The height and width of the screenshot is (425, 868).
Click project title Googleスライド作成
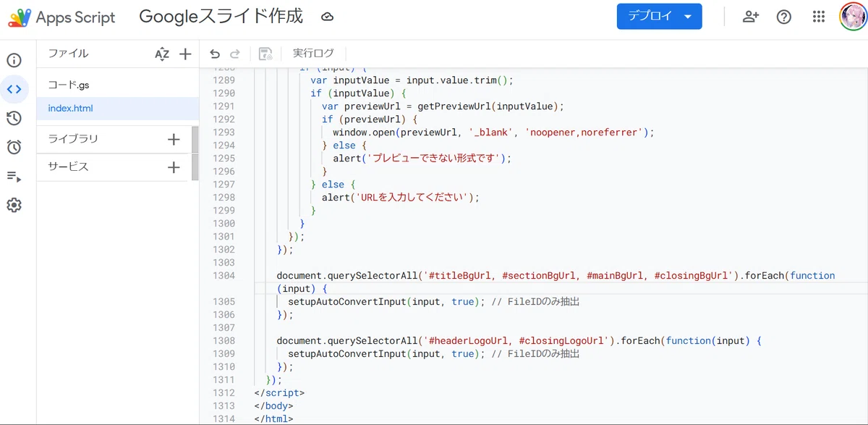pyautogui.click(x=221, y=16)
